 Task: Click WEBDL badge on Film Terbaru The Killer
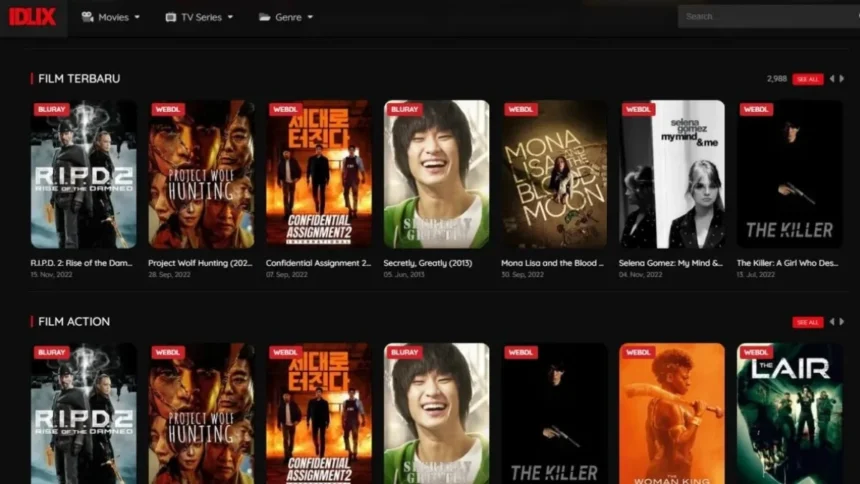point(756,109)
